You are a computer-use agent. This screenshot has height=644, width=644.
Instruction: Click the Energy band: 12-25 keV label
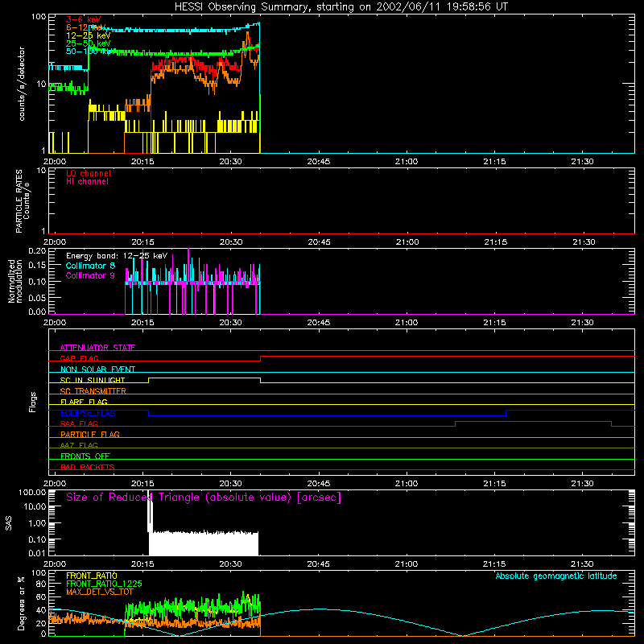[x=117, y=256]
